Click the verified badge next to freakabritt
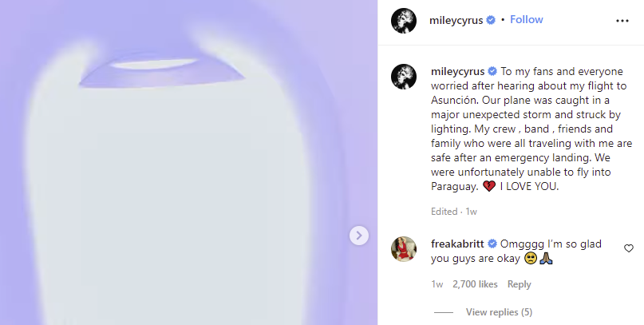The image size is (644, 325). click(x=492, y=244)
